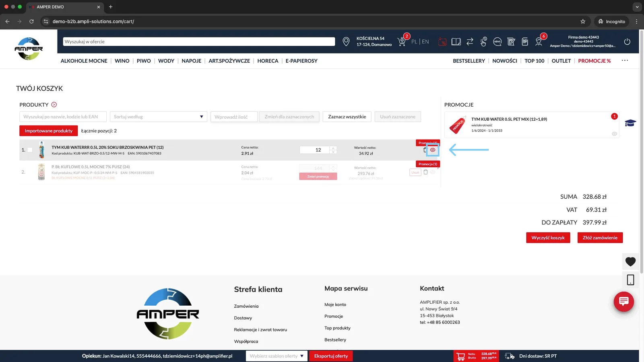Expand the arrow icon next to PRODUKTY
The width and height of the screenshot is (644, 362).
click(54, 105)
